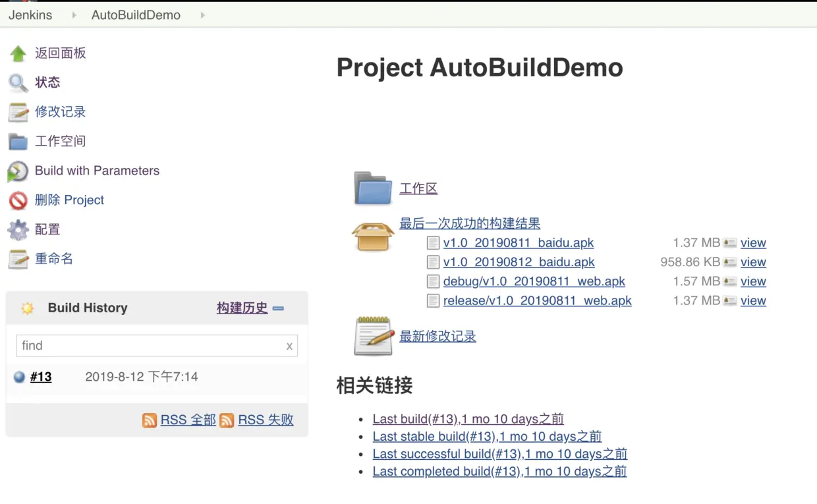Go to Jenkins home breadcrumb
Viewport: 817px width, 504px height.
30,14
